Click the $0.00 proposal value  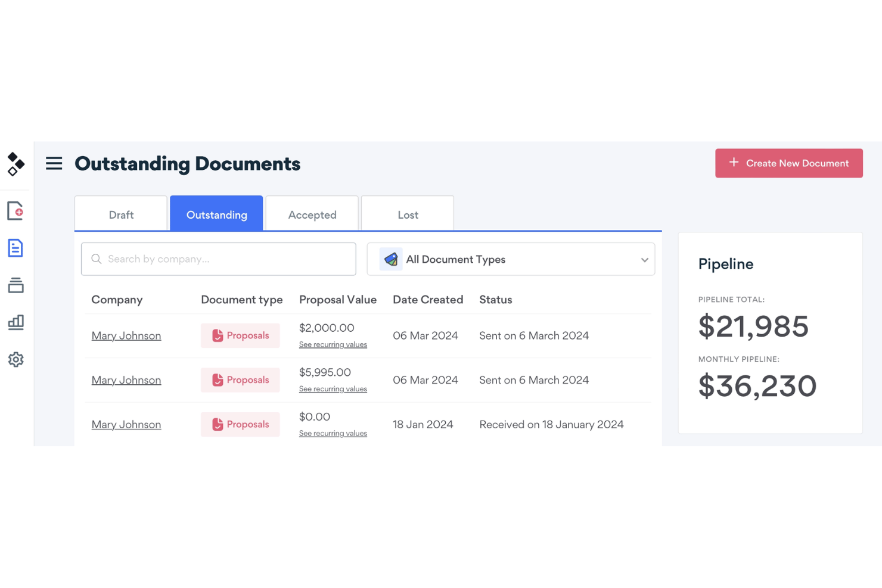pos(315,417)
